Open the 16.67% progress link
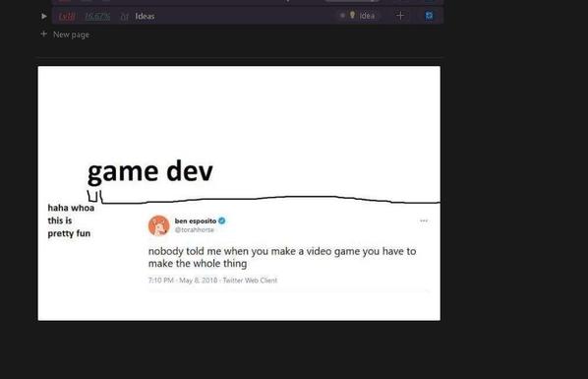This screenshot has height=379, width=588. pyautogui.click(x=97, y=16)
